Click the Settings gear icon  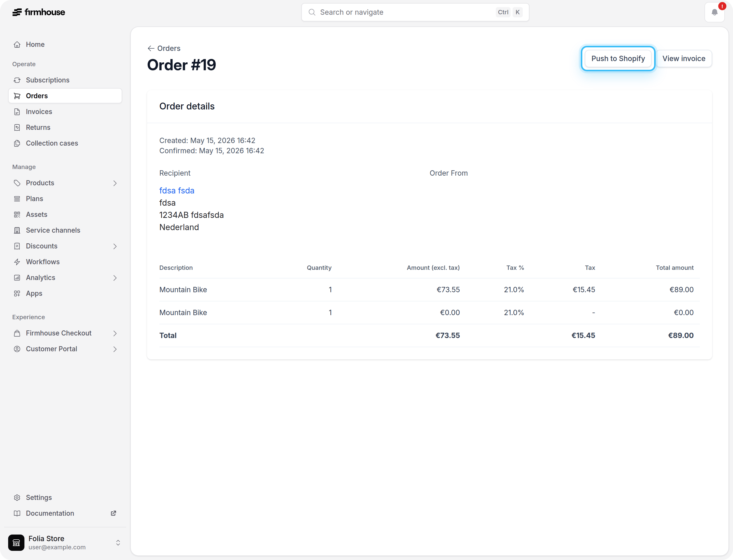pyautogui.click(x=17, y=497)
